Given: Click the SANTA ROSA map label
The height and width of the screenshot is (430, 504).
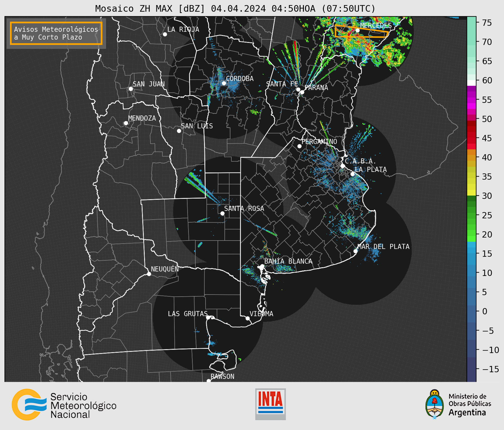Looking at the screenshot, I should [x=244, y=208].
